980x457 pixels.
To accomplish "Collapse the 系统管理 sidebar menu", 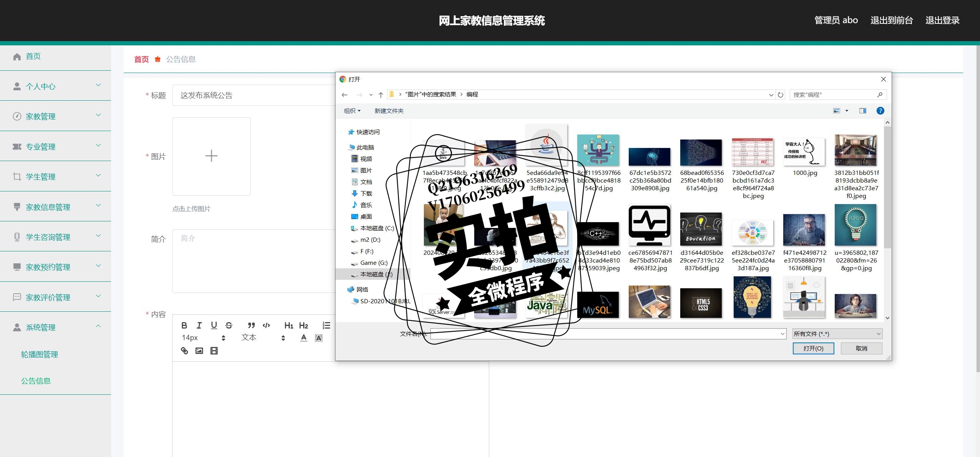I will click(55, 327).
